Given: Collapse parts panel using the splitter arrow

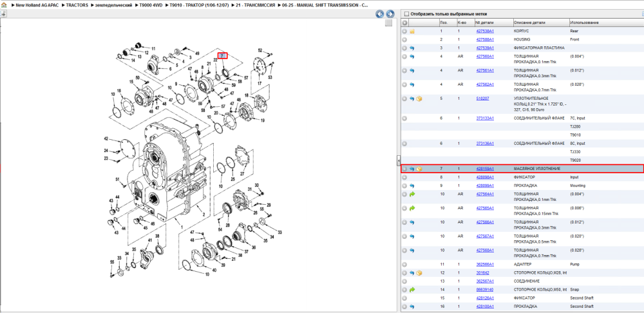Looking at the screenshot, I should (x=398, y=160).
